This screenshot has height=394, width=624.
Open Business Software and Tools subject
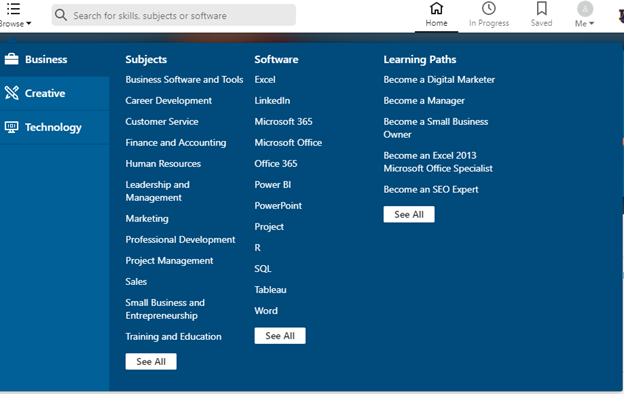(x=184, y=80)
